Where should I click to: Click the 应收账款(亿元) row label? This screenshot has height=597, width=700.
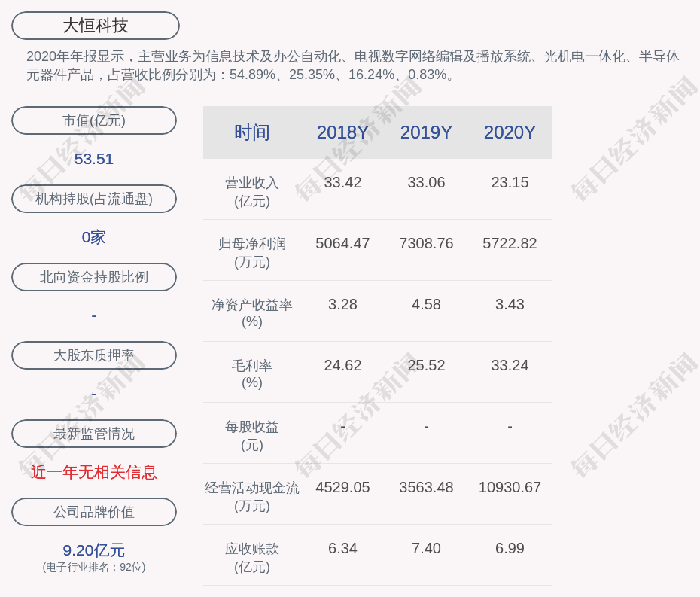[x=252, y=558]
